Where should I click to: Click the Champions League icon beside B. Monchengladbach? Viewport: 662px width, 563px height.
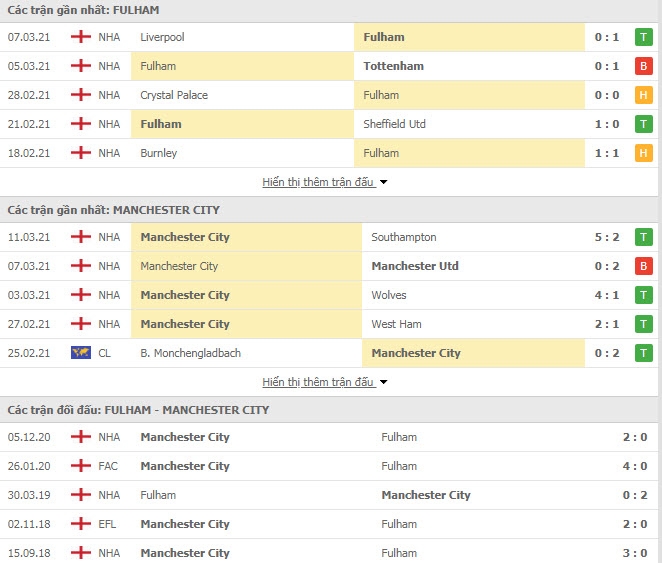pos(80,353)
